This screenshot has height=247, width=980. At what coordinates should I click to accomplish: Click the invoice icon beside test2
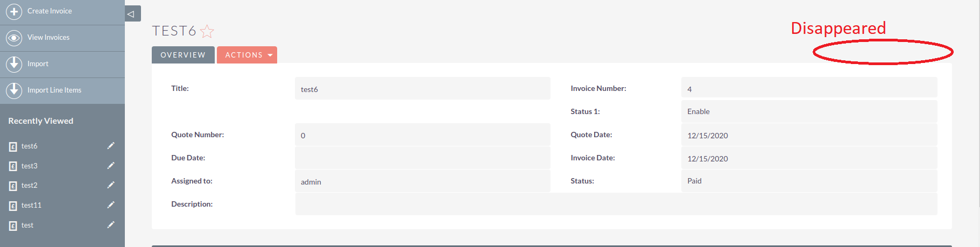click(13, 186)
